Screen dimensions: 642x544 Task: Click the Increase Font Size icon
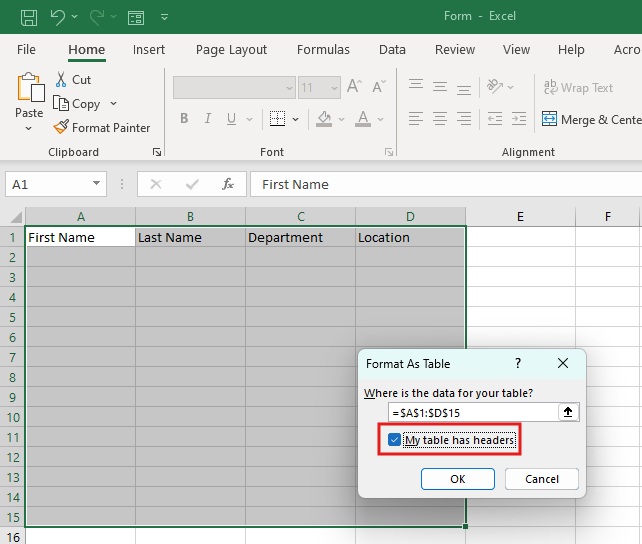(354, 86)
